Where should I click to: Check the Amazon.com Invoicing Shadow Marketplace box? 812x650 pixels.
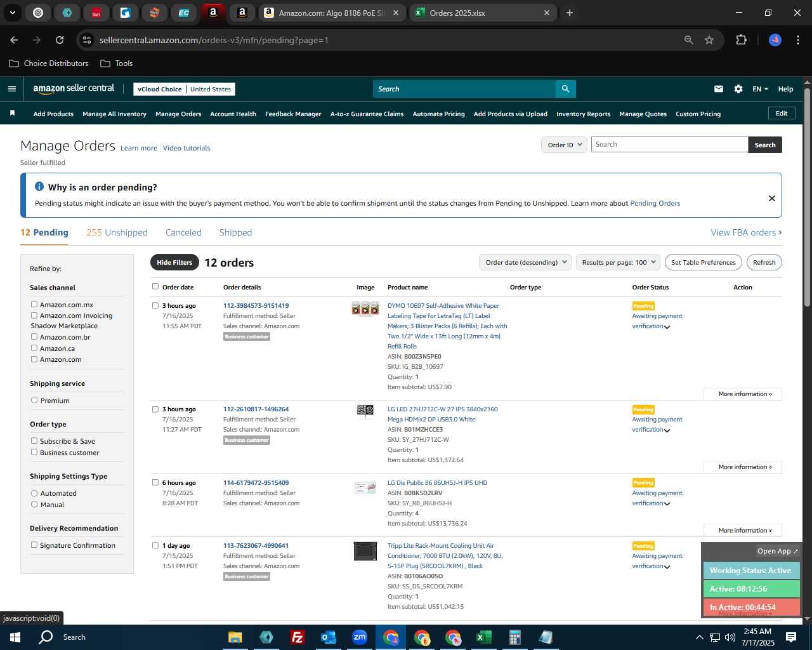pos(34,315)
